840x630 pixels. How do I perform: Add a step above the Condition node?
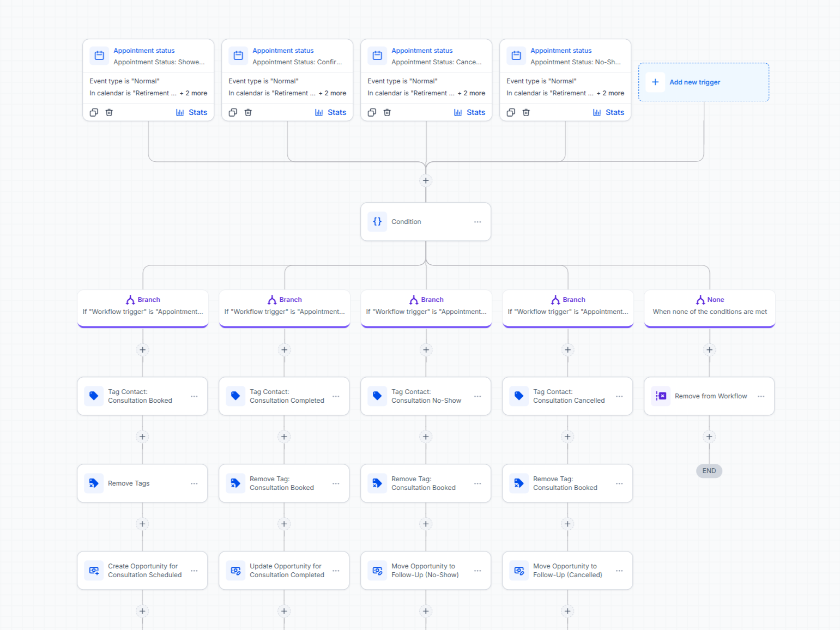(426, 181)
